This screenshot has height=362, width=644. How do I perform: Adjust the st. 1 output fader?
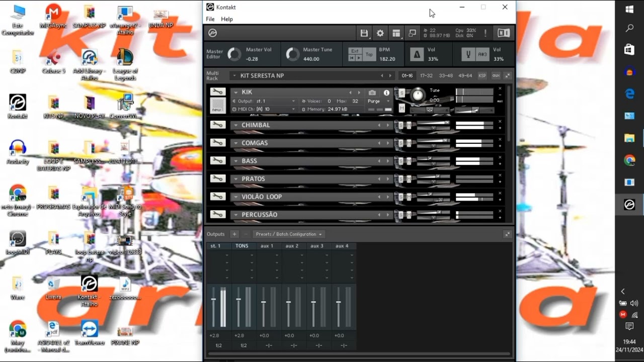tap(213, 300)
